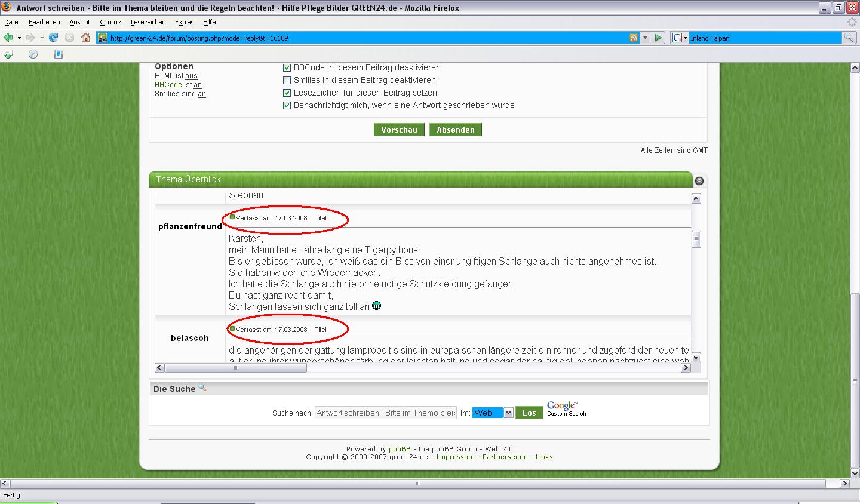
Task: Open the Extras menu
Action: click(184, 22)
